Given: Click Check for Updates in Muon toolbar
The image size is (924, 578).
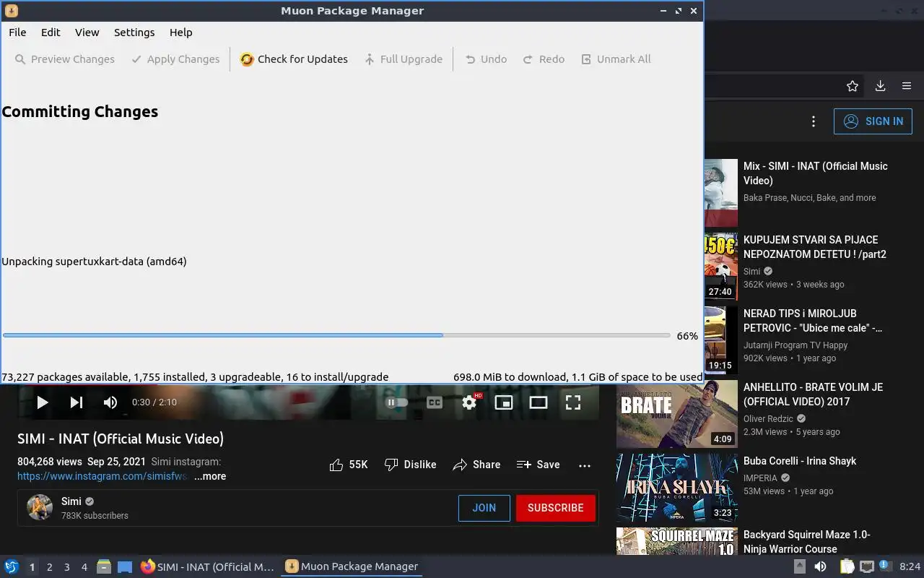Looking at the screenshot, I should 294,59.
